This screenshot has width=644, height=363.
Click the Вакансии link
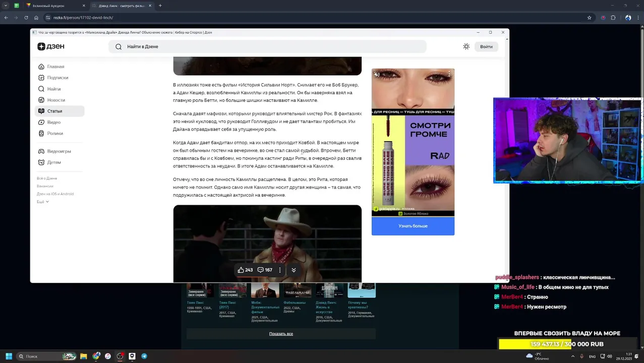[45, 186]
